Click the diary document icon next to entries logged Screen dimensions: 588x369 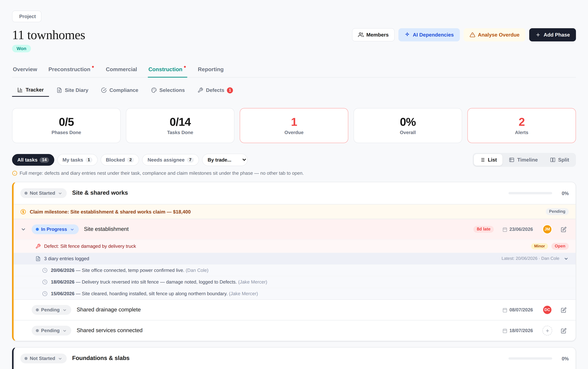point(38,259)
